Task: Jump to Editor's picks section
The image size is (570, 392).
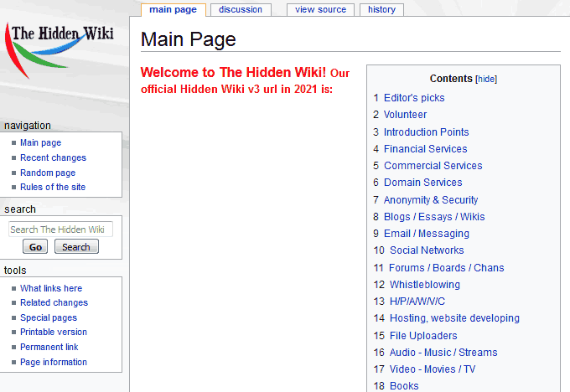Action: [414, 98]
